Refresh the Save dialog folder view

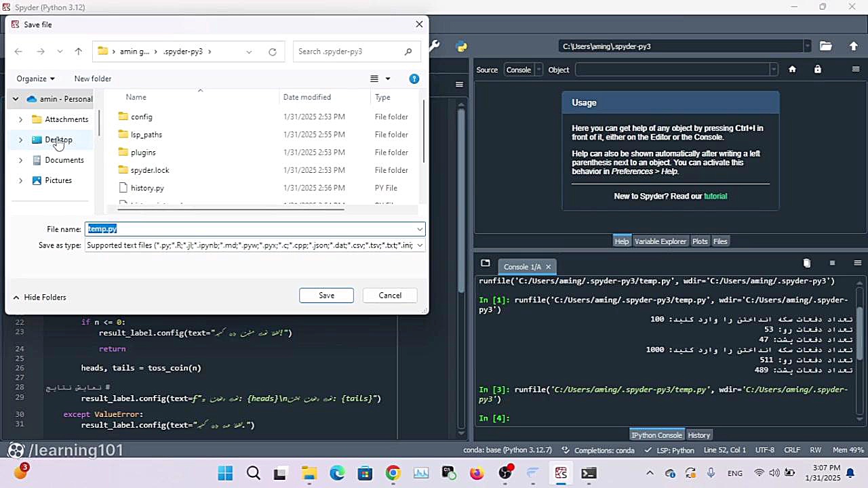pos(273,52)
